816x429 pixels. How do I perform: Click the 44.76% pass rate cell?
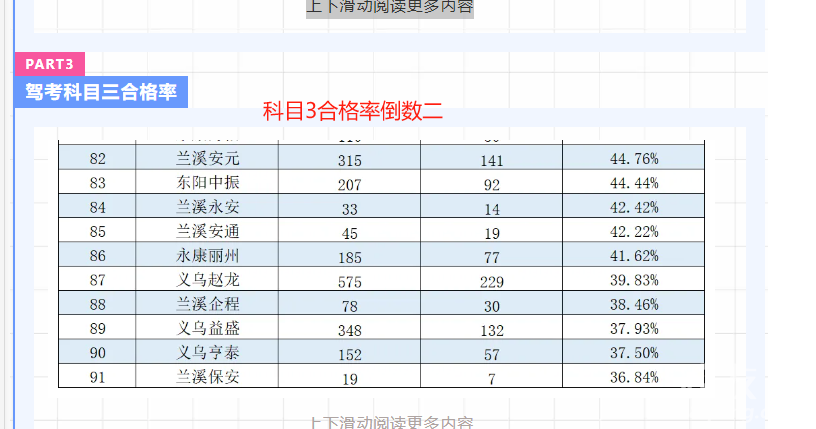[633, 158]
